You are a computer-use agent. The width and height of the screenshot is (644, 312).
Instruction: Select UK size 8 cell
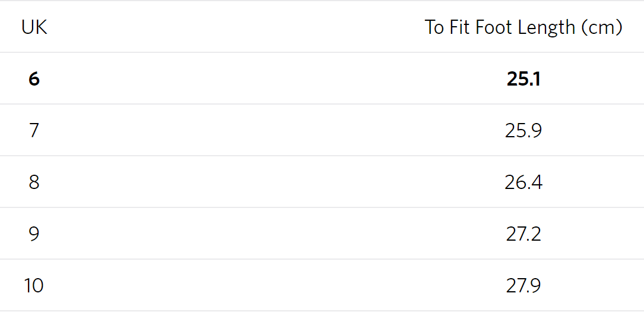(x=34, y=182)
